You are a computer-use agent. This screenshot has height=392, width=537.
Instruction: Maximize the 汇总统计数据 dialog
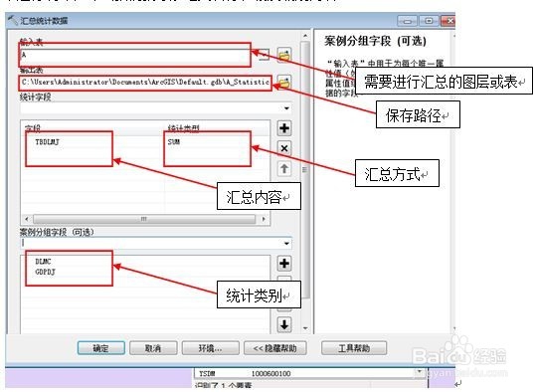point(429,21)
